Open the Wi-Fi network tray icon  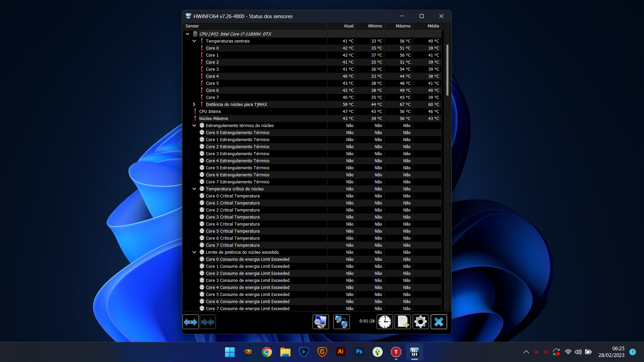(568, 352)
